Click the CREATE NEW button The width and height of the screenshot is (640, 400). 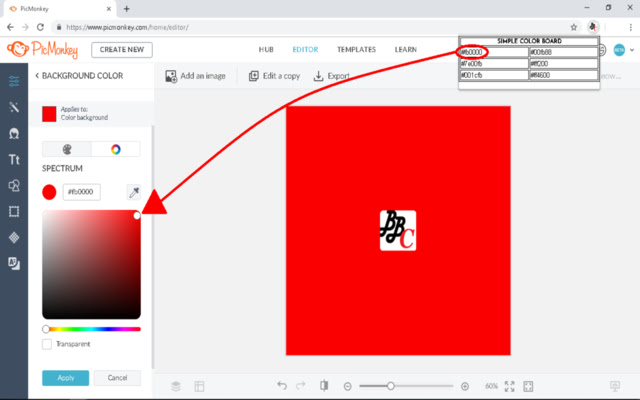(122, 50)
